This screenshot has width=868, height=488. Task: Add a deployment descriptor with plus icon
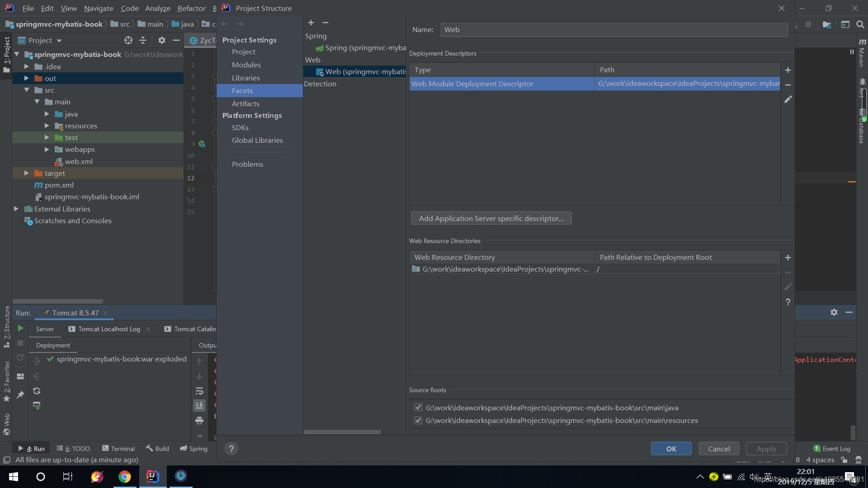click(x=788, y=70)
